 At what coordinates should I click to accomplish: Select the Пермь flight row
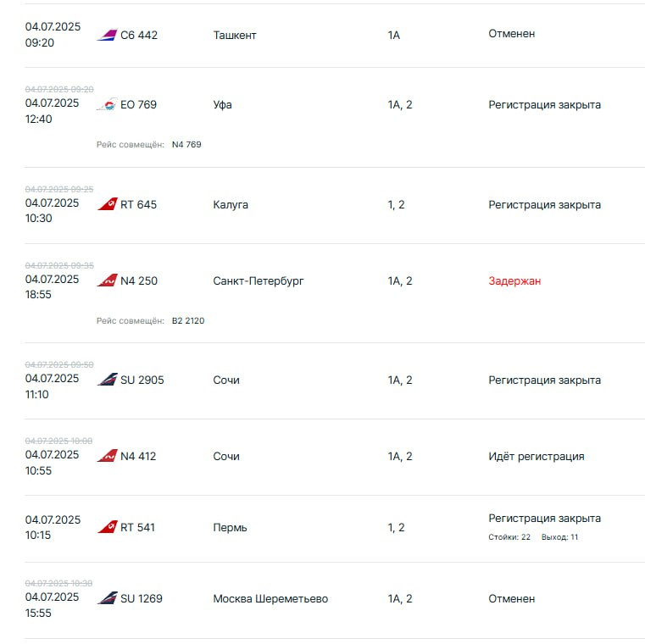tap(335, 529)
